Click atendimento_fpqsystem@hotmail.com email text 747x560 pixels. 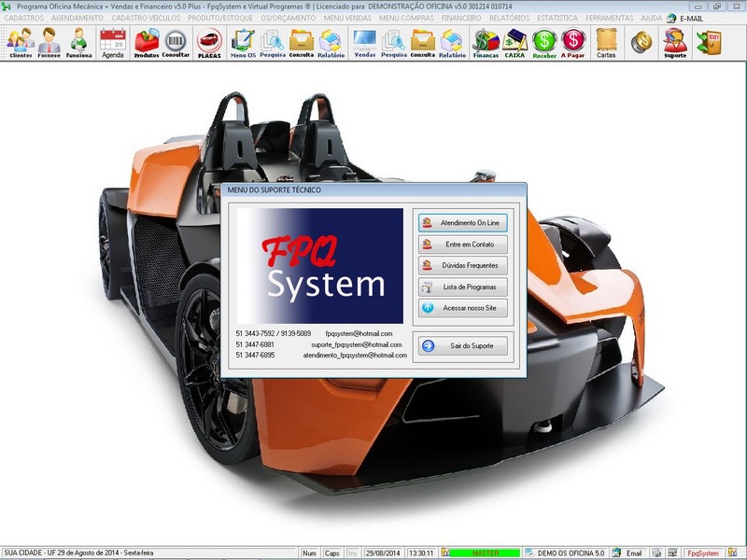[355, 356]
